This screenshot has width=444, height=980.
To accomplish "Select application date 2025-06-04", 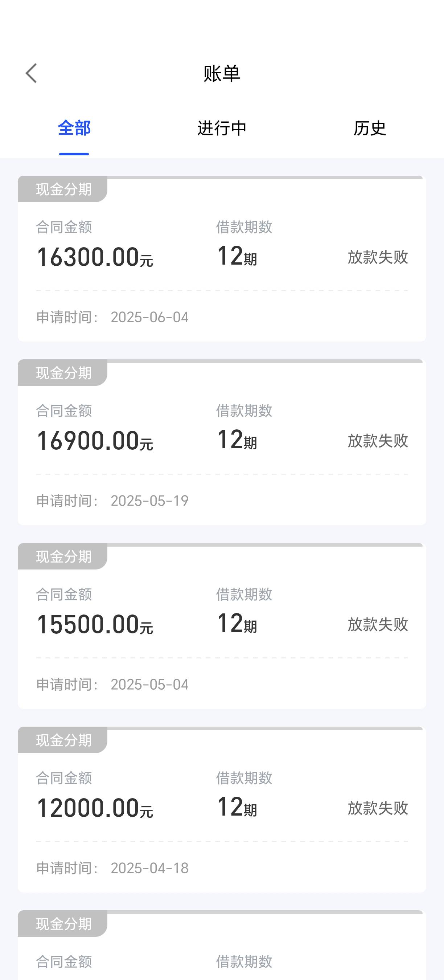I will pyautogui.click(x=149, y=317).
